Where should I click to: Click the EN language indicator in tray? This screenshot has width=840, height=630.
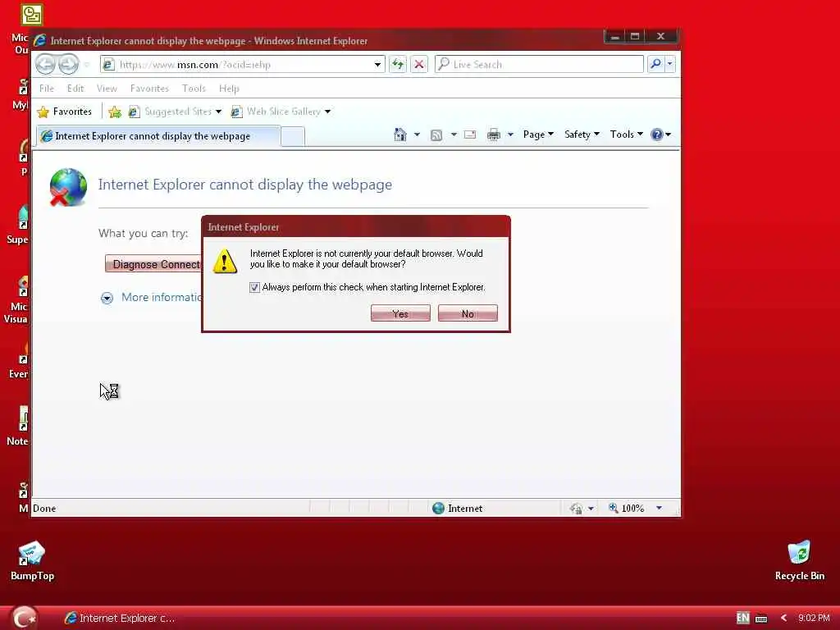coord(743,618)
